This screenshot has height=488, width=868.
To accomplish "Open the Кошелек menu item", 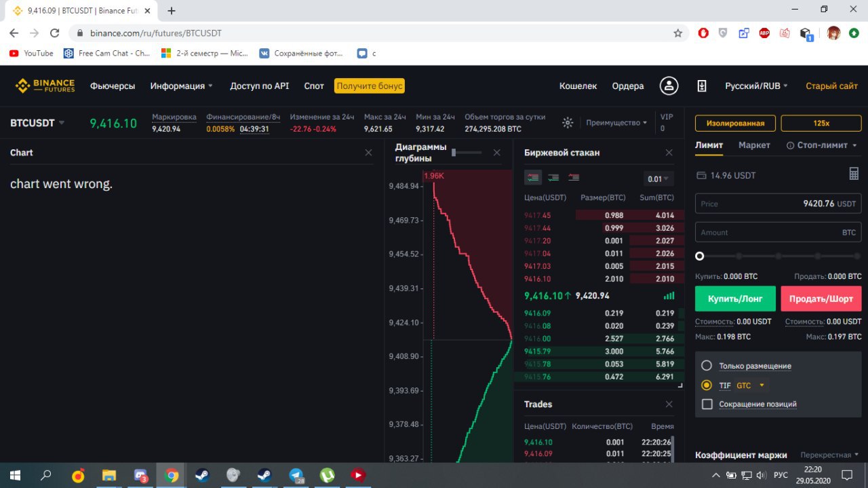I will [x=578, y=86].
